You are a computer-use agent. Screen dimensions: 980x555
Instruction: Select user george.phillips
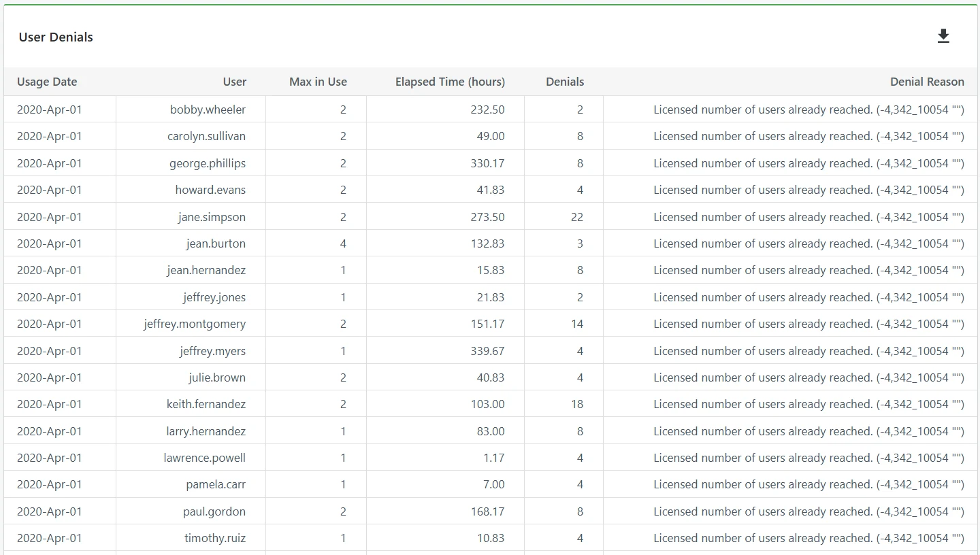pyautogui.click(x=208, y=163)
